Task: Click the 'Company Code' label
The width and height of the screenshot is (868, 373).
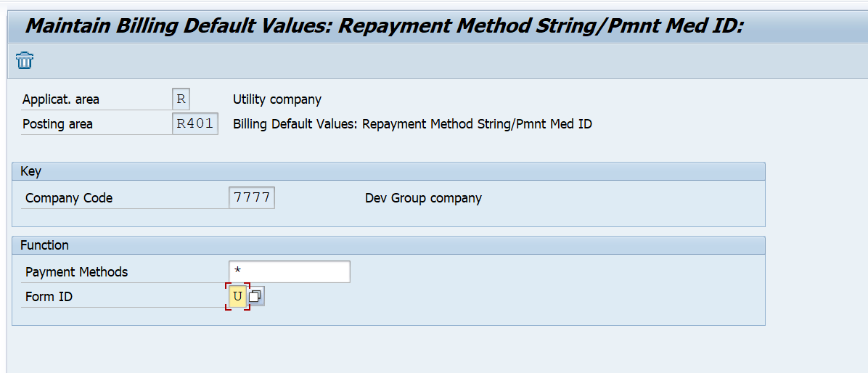Action: pos(69,197)
